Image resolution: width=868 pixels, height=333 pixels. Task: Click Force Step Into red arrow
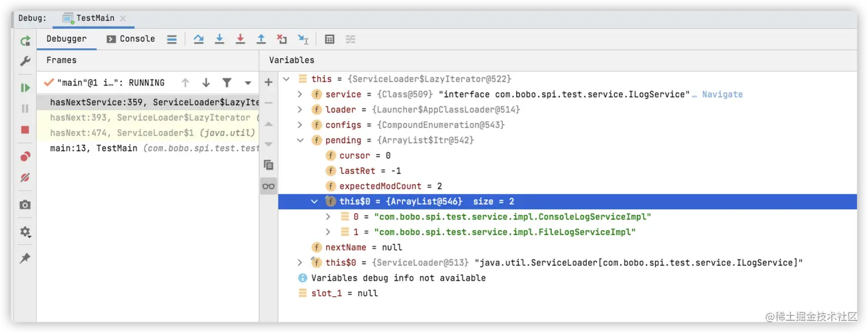[241, 39]
